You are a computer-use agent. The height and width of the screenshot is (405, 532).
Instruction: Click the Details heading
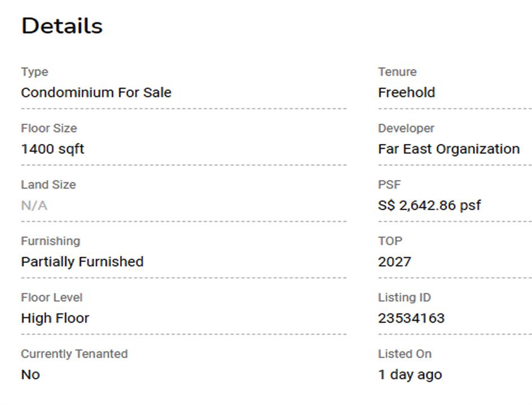tap(62, 26)
